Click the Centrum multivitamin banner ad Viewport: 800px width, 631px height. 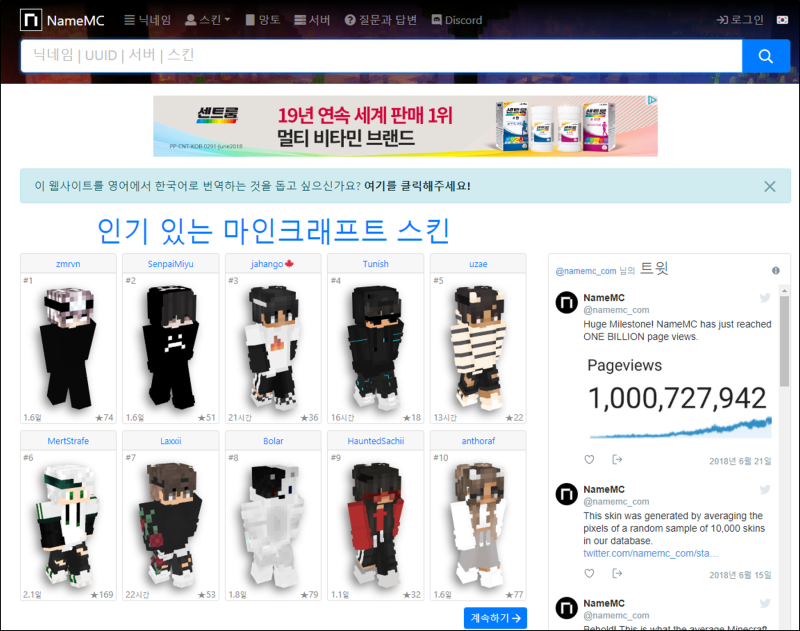point(405,126)
